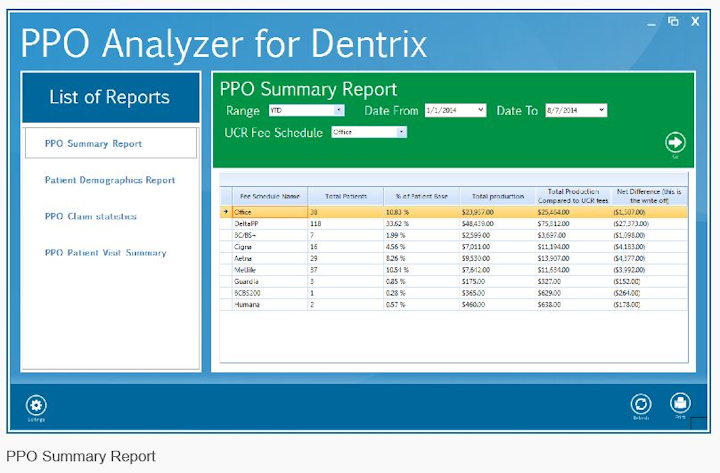The height and width of the screenshot is (473, 720).
Task: Open the Date From picker
Action: click(x=480, y=110)
